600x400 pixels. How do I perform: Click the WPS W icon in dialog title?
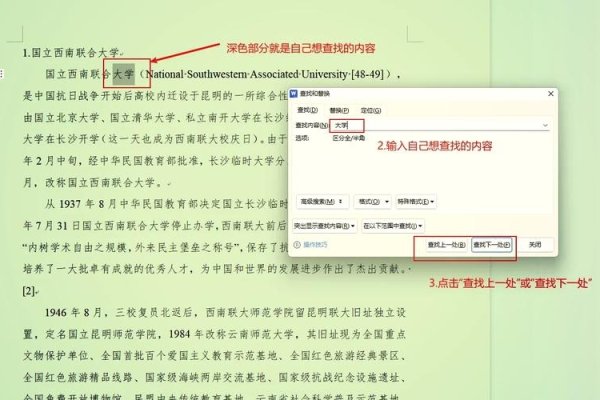coord(293,93)
